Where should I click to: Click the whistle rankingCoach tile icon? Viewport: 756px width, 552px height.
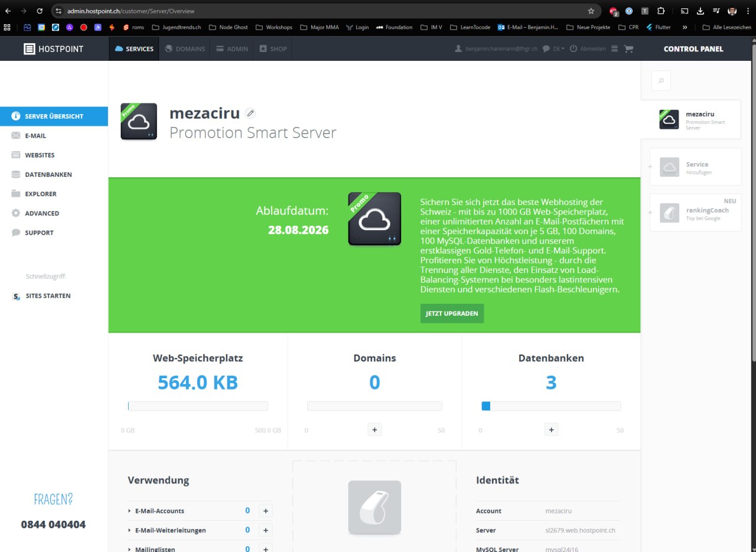click(x=669, y=213)
